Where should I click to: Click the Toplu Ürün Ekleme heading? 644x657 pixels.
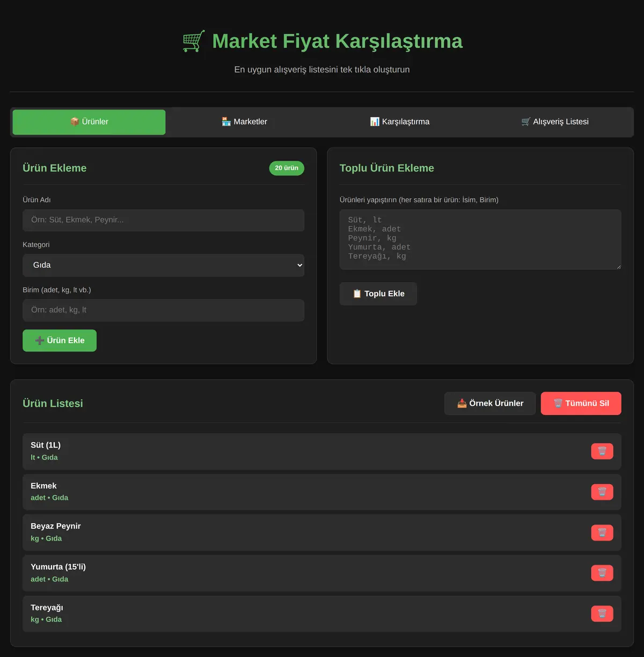point(387,168)
